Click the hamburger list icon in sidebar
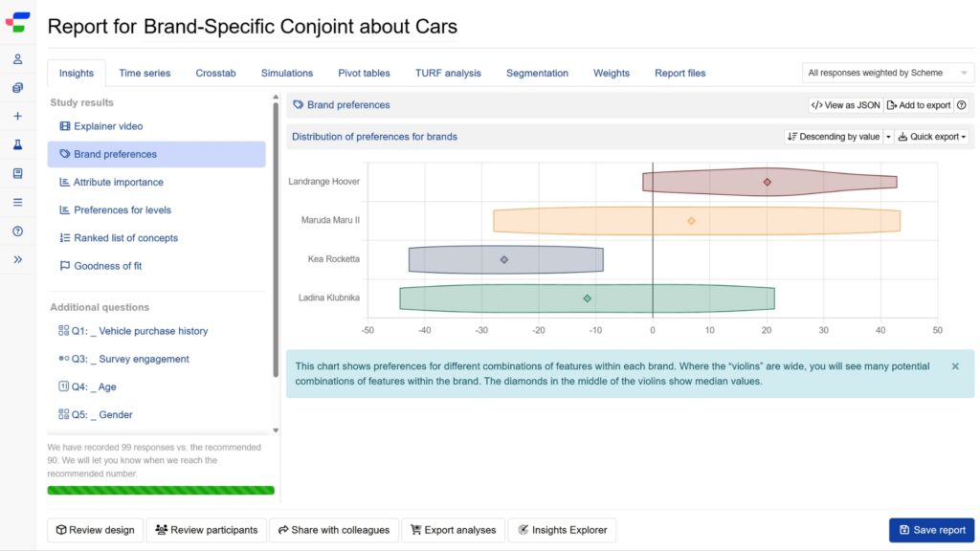 pos(17,203)
